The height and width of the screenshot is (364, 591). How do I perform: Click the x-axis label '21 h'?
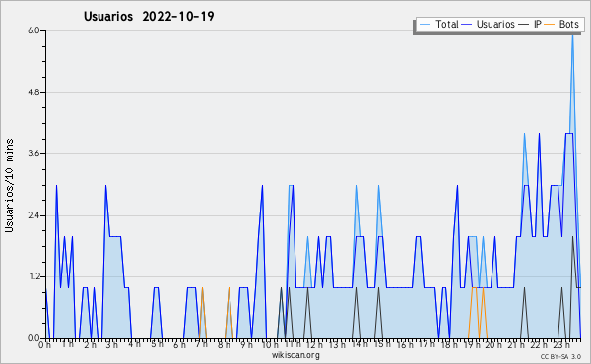coord(516,344)
